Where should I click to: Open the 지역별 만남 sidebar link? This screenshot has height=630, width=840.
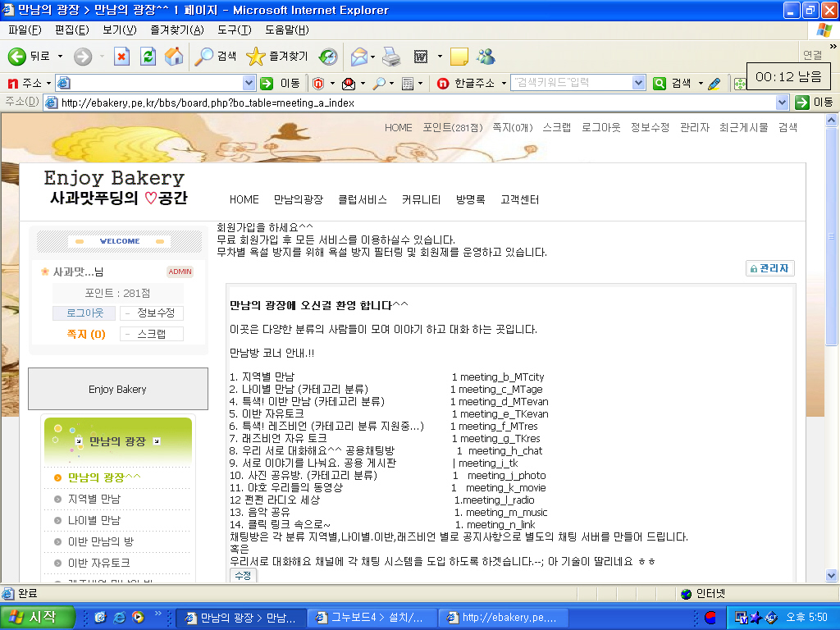[x=94, y=499]
